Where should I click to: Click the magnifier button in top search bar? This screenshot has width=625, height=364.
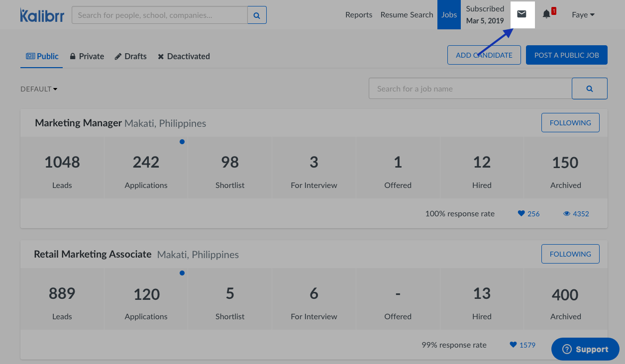(x=257, y=15)
